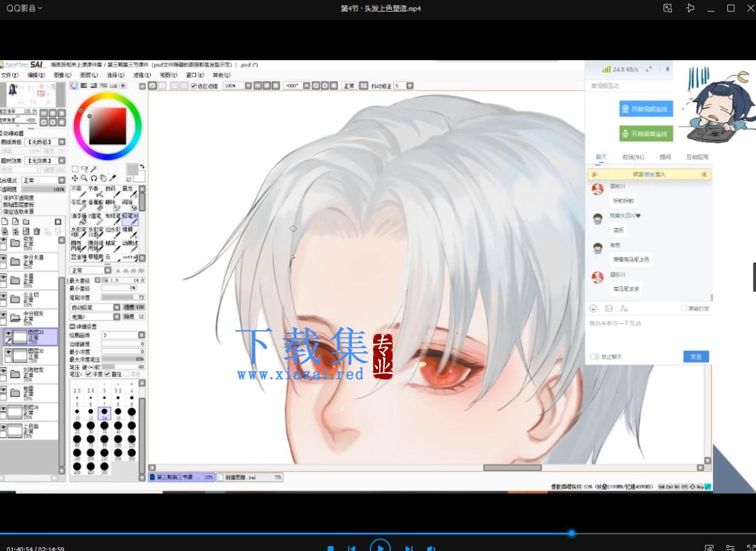Toggle the 禁止聊天 switch
The width and height of the screenshot is (756, 551).
pos(594,357)
